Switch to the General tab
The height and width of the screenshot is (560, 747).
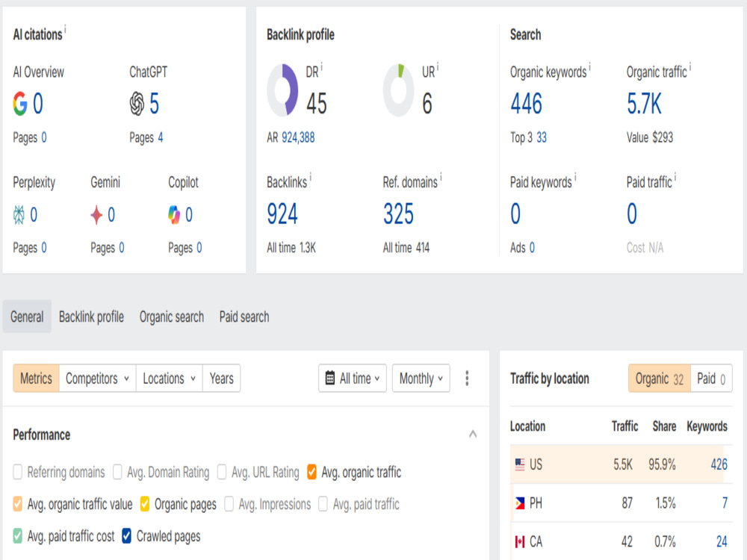pos(27,316)
